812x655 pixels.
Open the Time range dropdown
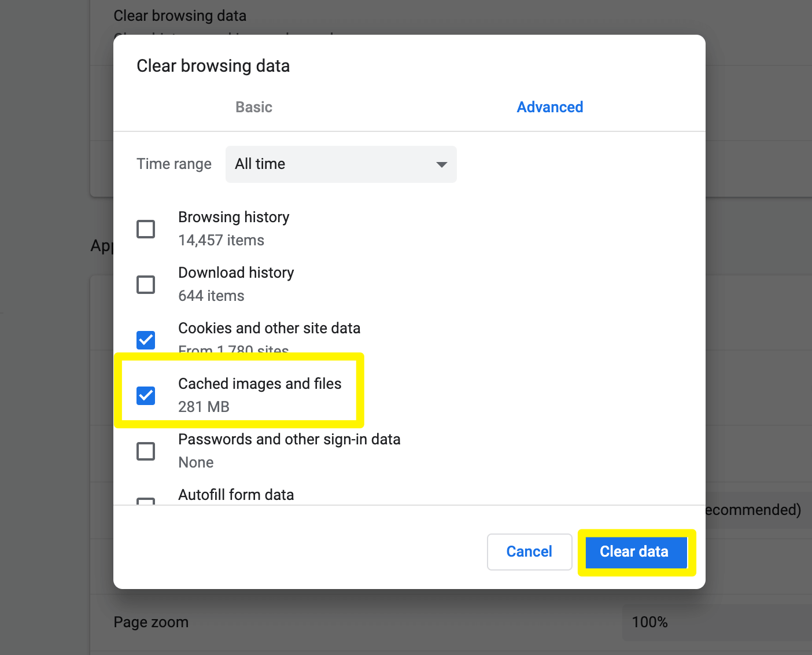pos(341,164)
